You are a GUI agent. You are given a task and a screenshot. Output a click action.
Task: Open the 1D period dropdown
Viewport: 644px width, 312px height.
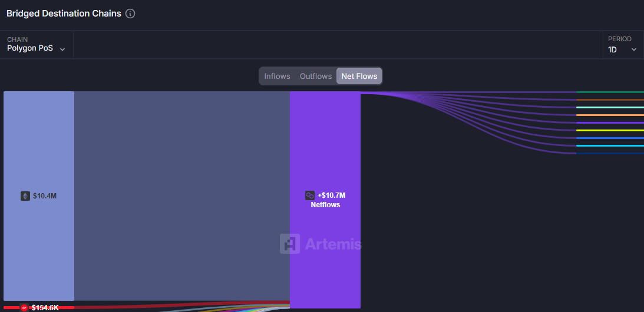(622, 49)
